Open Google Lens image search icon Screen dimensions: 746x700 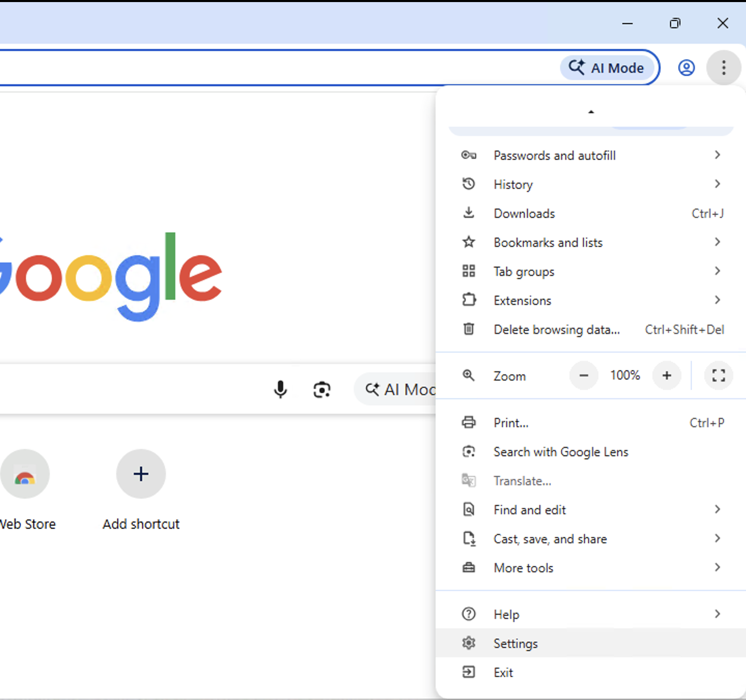(x=322, y=389)
